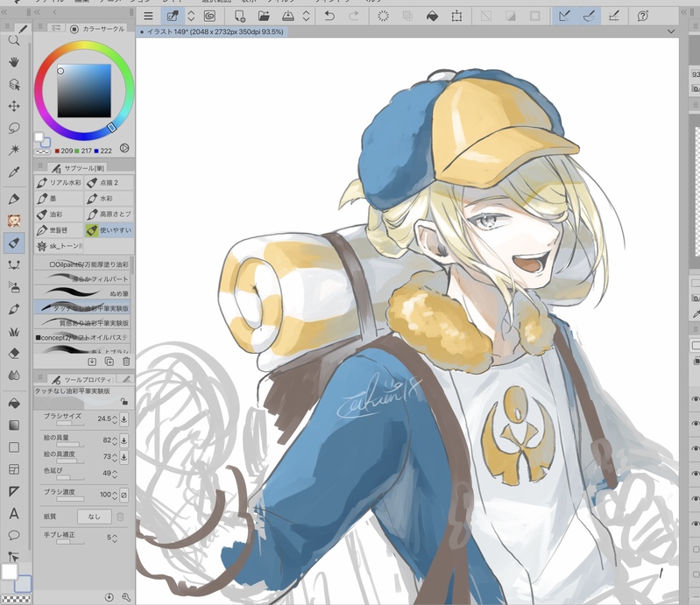The height and width of the screenshot is (605, 700).
Task: Select the 油彩 sub tool group
Action: 59,215
